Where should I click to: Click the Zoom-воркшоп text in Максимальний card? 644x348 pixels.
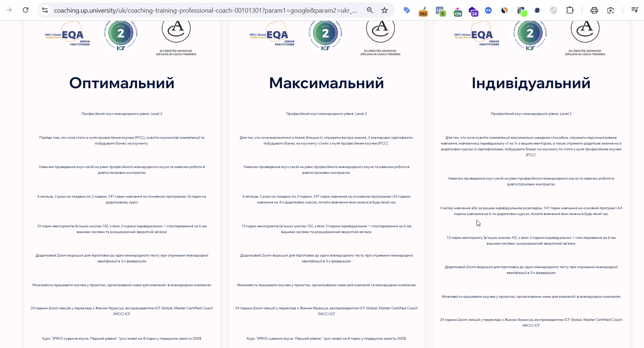(327, 258)
